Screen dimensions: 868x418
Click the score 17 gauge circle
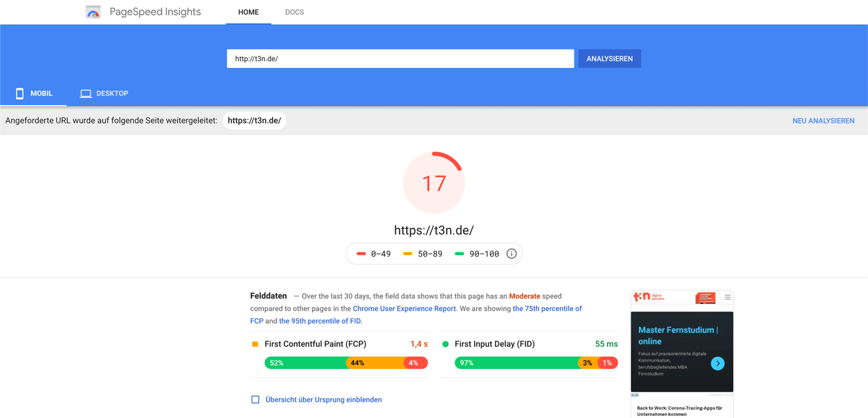click(434, 183)
